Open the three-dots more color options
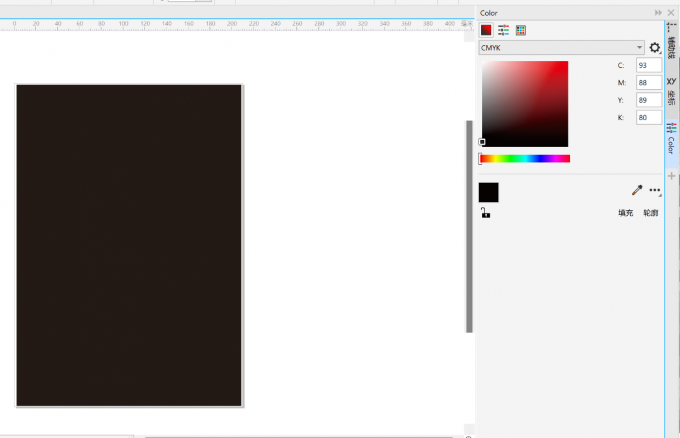 click(x=655, y=190)
